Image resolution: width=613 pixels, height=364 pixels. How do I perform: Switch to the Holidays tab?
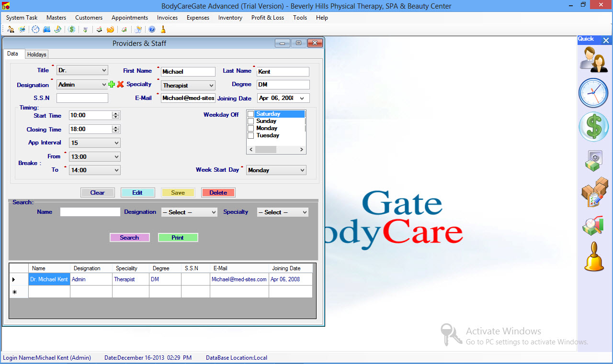click(37, 55)
